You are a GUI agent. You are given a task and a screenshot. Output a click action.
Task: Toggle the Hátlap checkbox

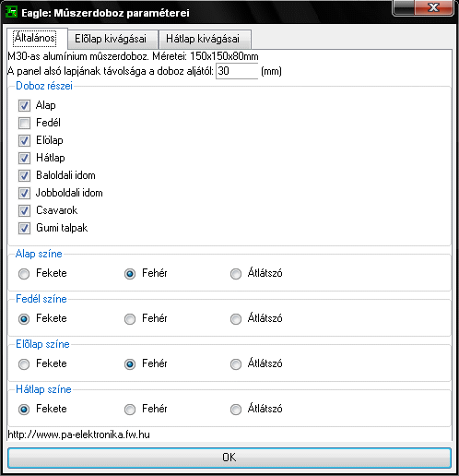coord(24,158)
